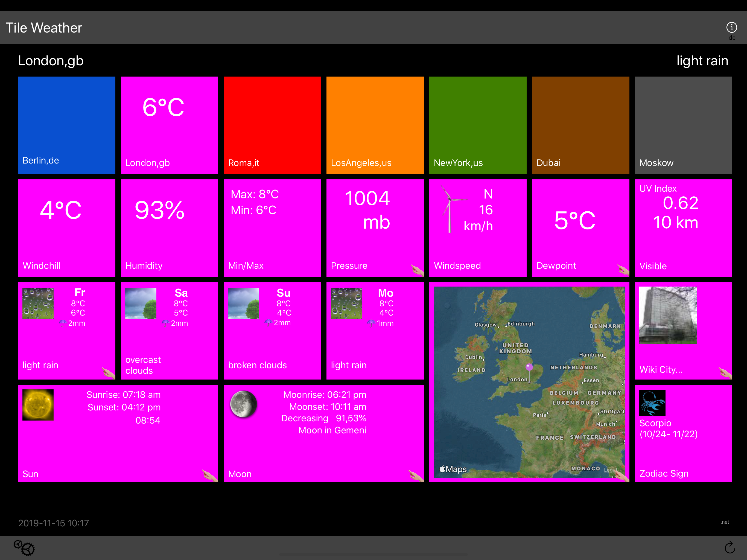This screenshot has width=747, height=560.
Task: Open the Saturday overcast clouds forecast
Action: click(169, 331)
